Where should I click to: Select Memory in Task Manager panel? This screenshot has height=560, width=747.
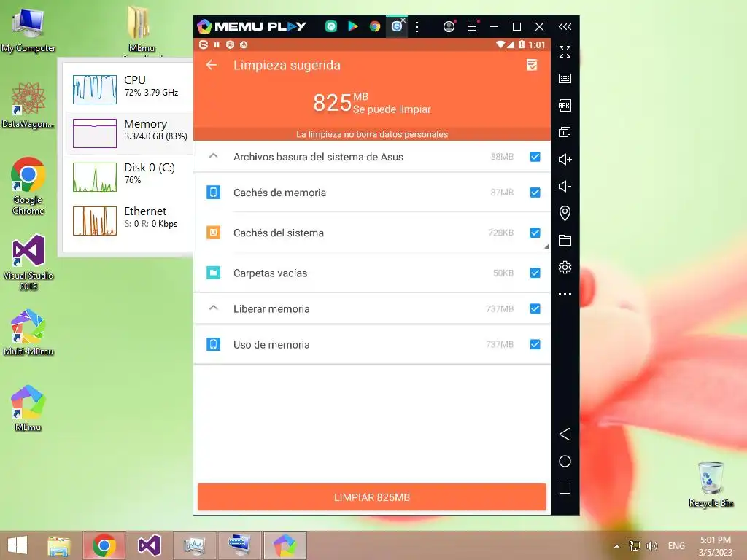pyautogui.click(x=128, y=133)
